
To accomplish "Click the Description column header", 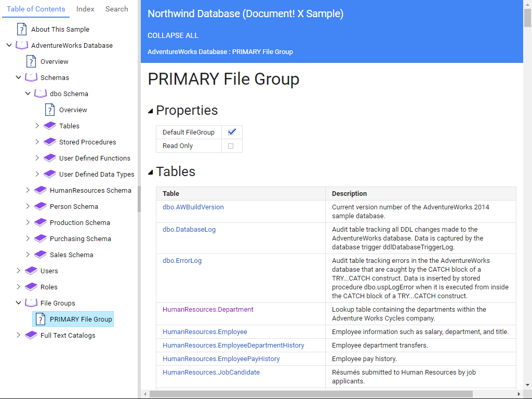I will click(421, 193).
